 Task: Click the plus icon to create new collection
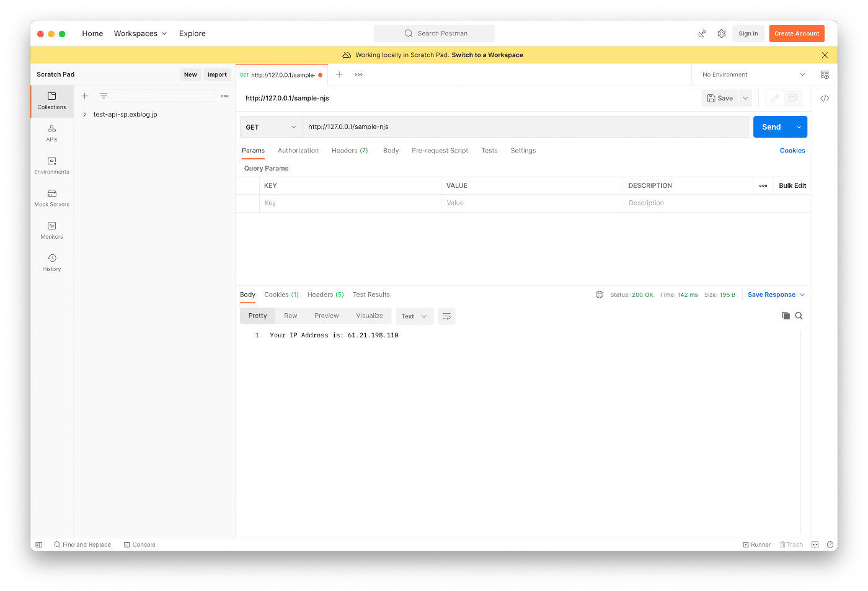(85, 96)
